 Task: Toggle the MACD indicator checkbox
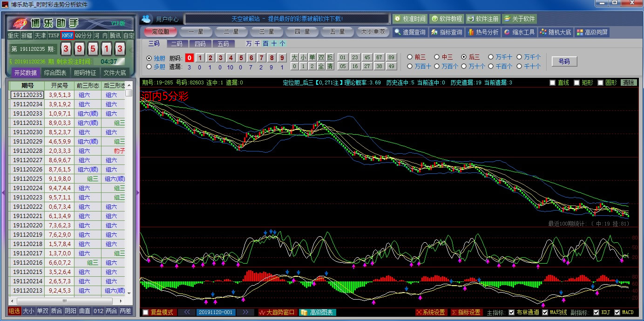(617, 312)
